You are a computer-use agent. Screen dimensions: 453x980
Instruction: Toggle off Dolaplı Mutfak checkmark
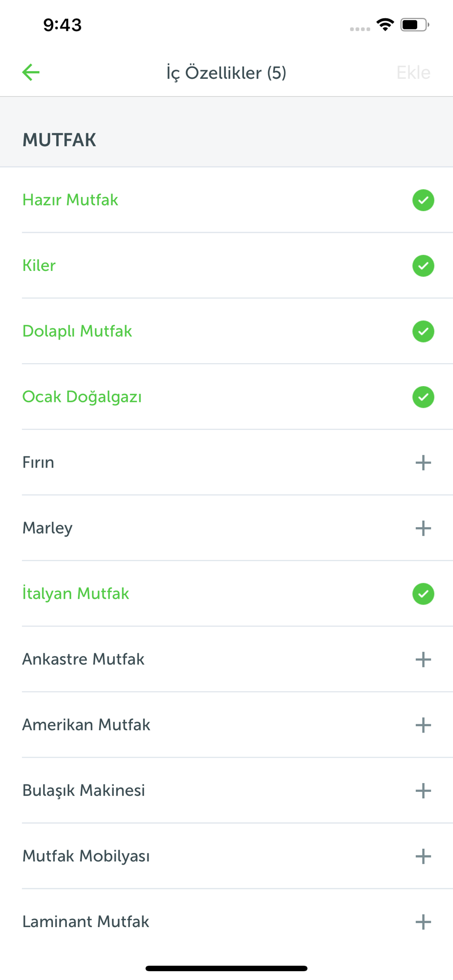pos(423,332)
